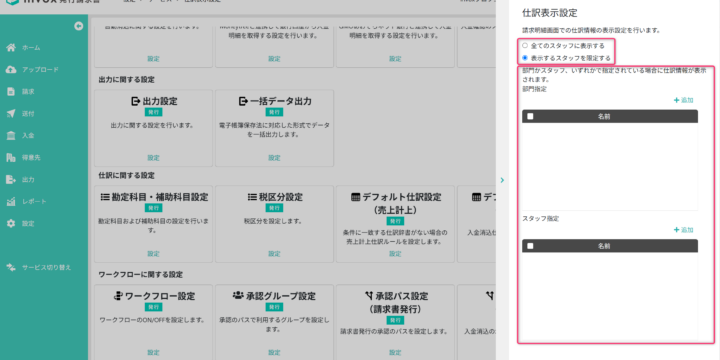The width and height of the screenshot is (720, 360).
Task: Collapse the sidebar with the arrow icon
Action: 79,27
